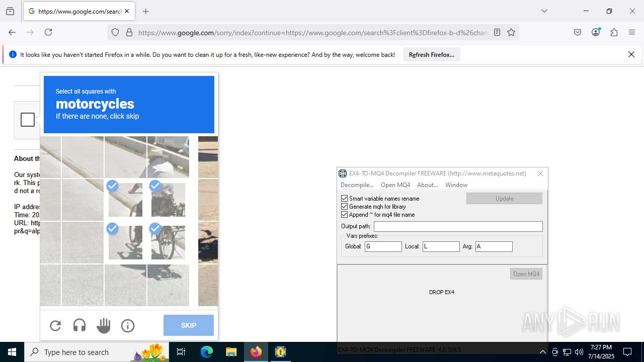Image resolution: width=644 pixels, height=362 pixels.
Task: Open a new tab with plus icon
Action: [146, 11]
